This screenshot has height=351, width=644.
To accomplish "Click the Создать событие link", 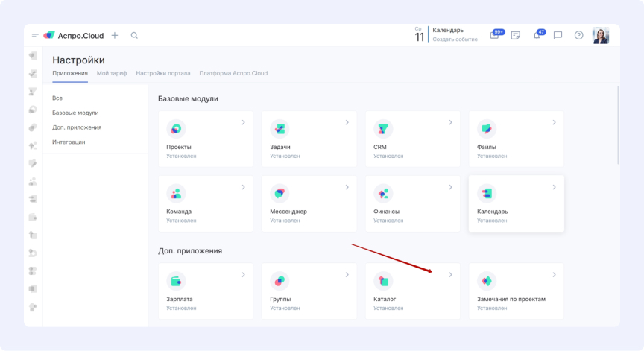I will (455, 39).
